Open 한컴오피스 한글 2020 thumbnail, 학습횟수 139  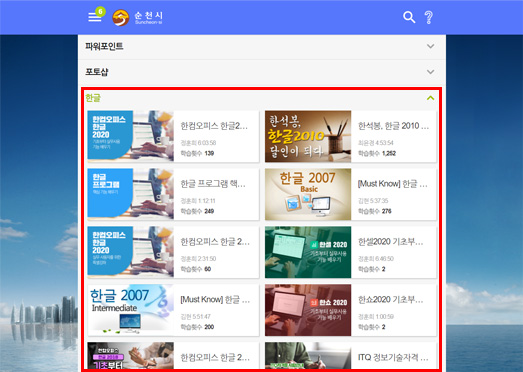130,136
